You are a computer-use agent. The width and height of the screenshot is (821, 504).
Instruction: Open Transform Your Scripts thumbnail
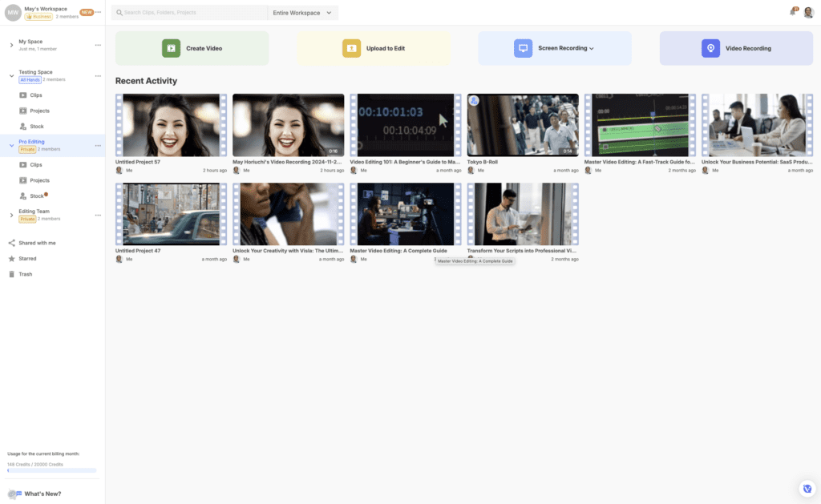coord(523,214)
